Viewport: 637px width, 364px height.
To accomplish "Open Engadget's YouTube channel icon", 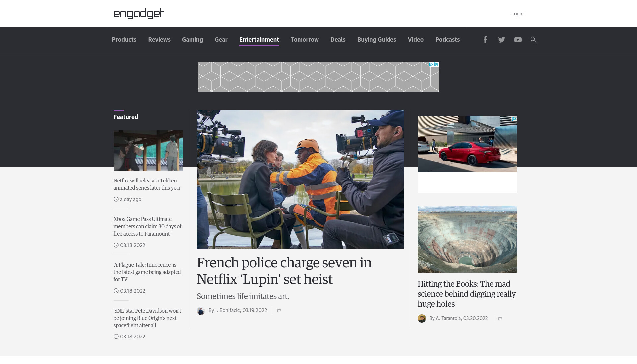I will pyautogui.click(x=518, y=40).
